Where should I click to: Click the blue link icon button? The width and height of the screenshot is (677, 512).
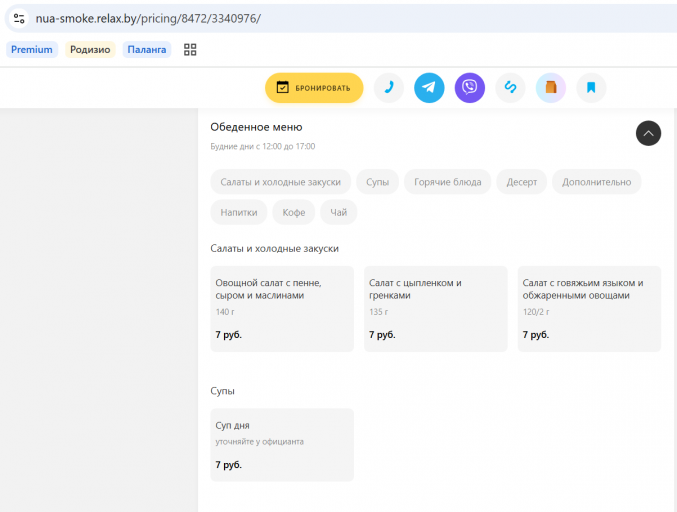click(510, 88)
